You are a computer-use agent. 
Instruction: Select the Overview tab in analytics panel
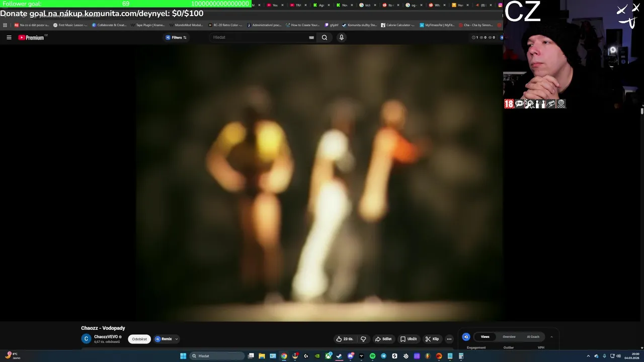[509, 337]
